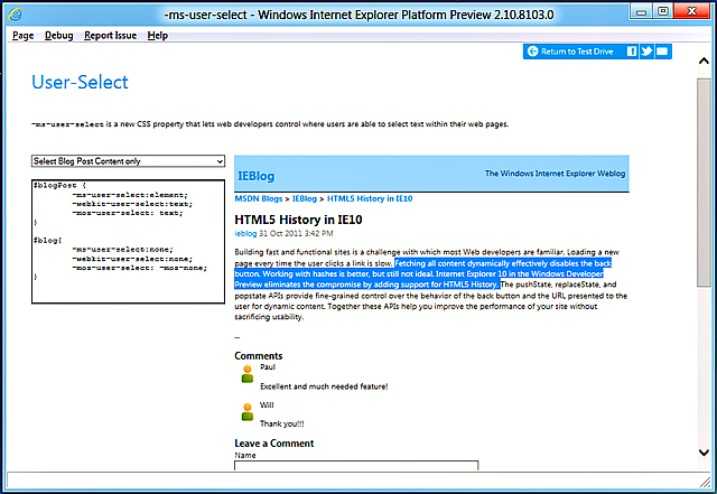Click commenter name Will
Screen dimensions: 717x494
coord(267,405)
